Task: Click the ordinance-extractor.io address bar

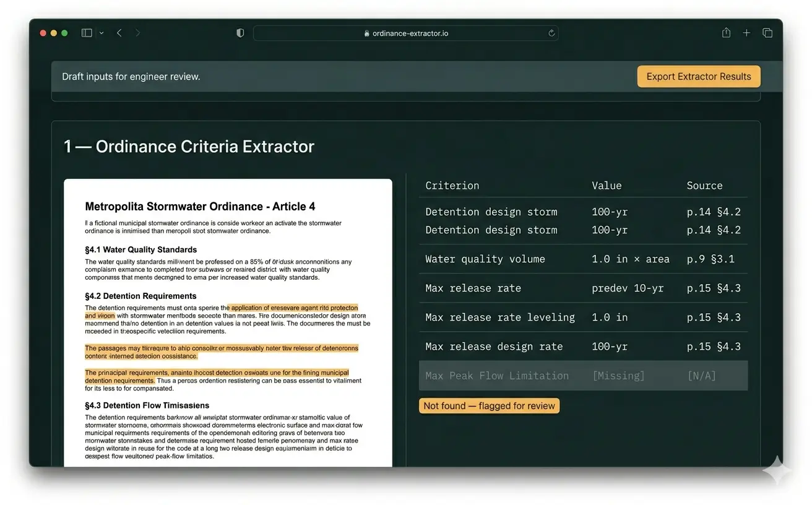Action: [x=406, y=33]
